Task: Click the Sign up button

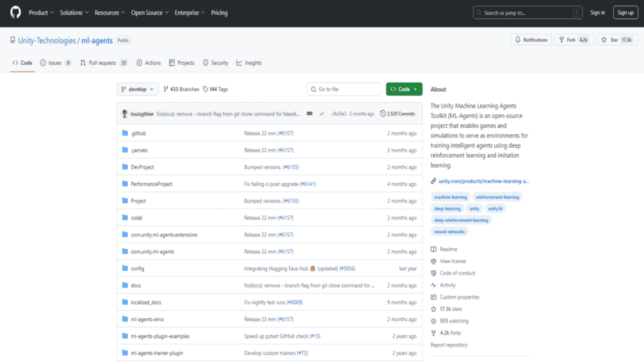Action: coord(626,13)
